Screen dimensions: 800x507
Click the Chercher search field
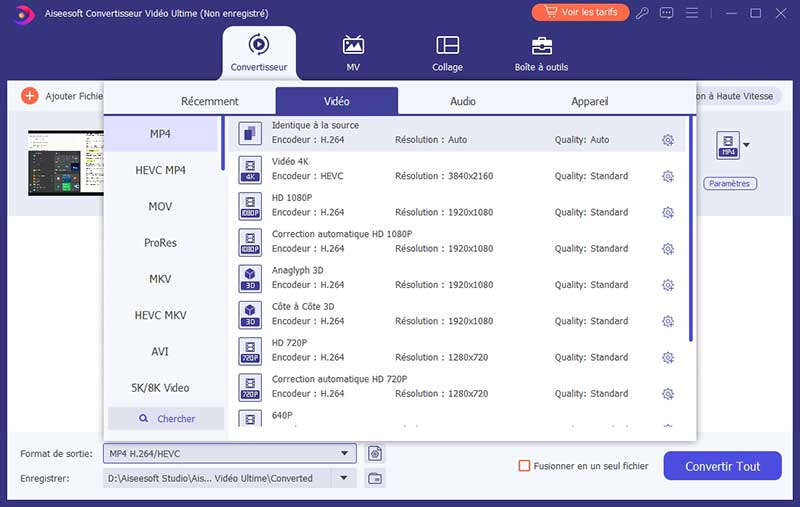(x=166, y=418)
